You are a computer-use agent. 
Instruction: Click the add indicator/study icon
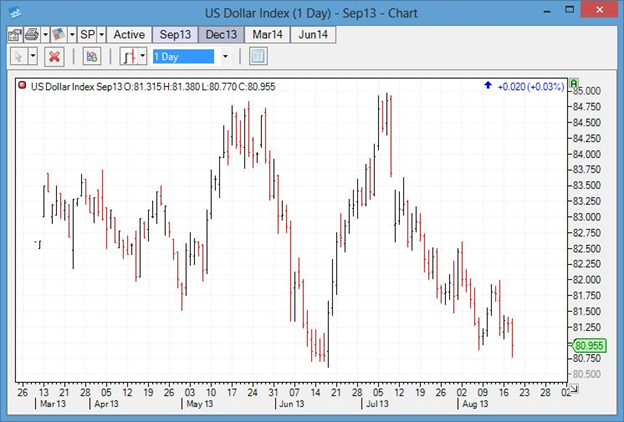tap(91, 56)
